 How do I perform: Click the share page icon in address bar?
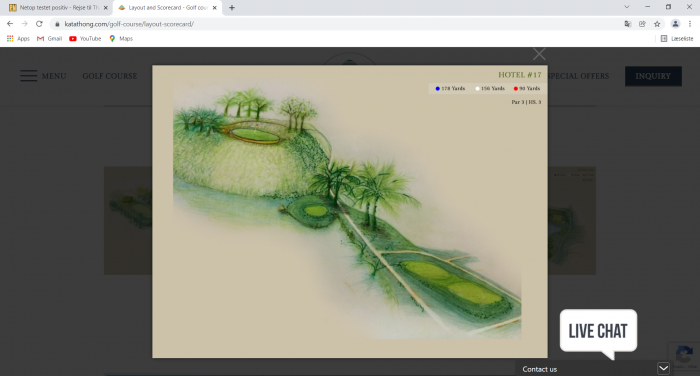click(x=642, y=24)
